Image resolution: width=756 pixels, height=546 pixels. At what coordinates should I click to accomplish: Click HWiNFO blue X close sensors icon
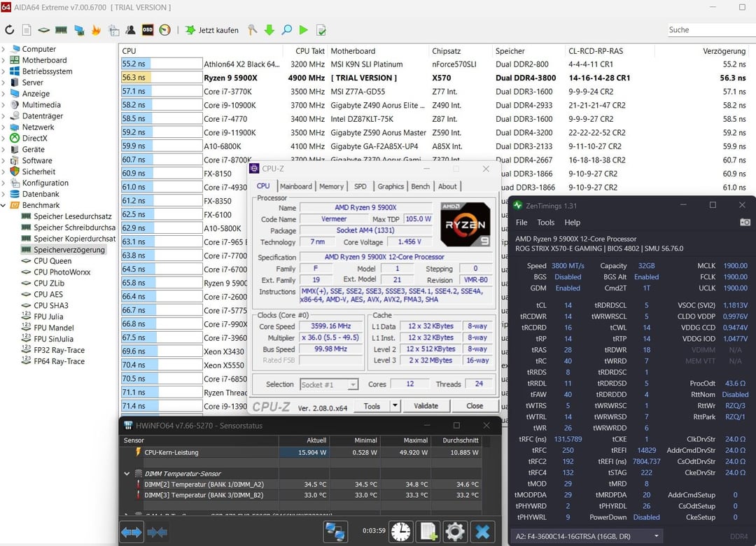(482, 531)
